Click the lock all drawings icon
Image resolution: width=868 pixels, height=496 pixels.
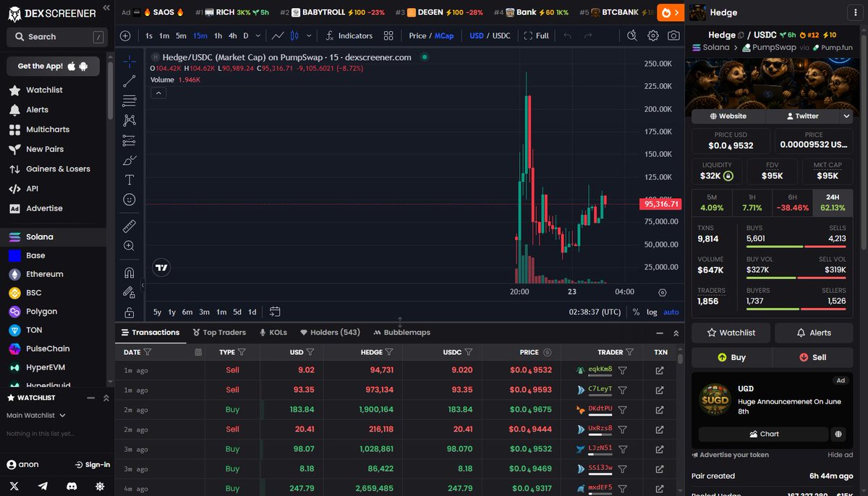coord(129,312)
